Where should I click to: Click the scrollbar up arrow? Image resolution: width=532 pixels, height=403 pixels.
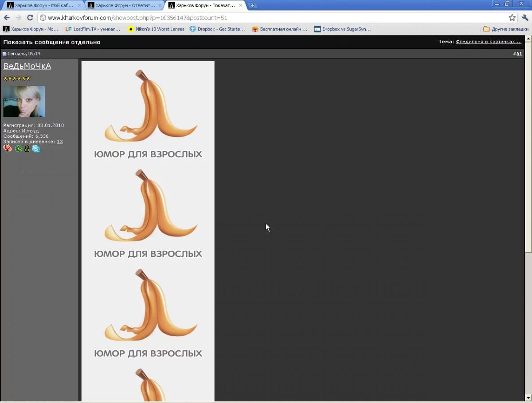(528, 39)
